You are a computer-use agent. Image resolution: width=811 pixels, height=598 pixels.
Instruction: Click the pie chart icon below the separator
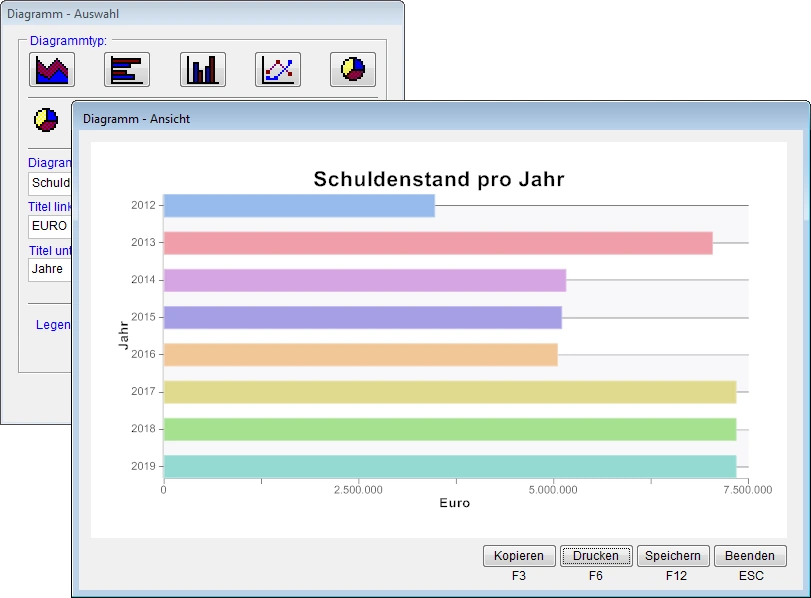click(x=46, y=120)
